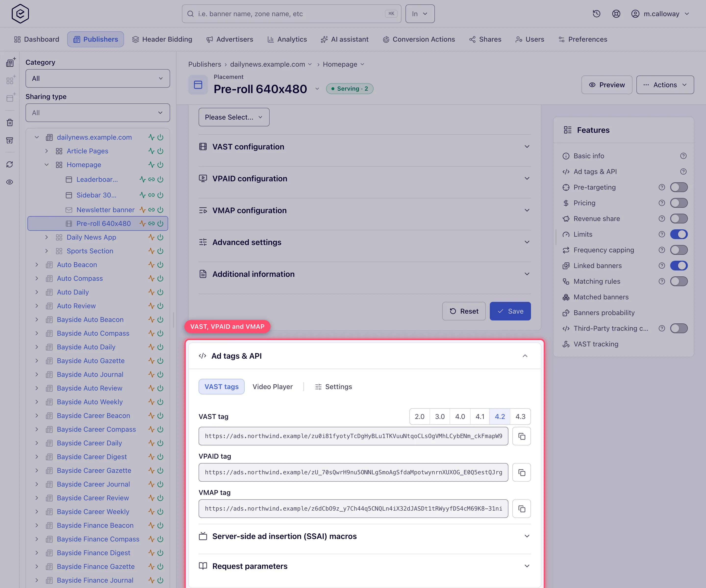This screenshot has height=588, width=706.
Task: Open the Analytics menu
Action: click(x=287, y=39)
